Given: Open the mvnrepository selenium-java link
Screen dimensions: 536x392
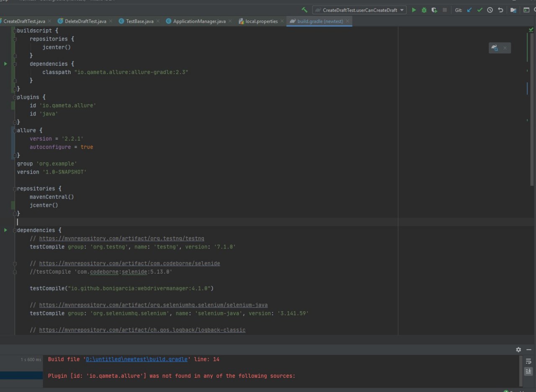Looking at the screenshot, I should [x=153, y=305].
